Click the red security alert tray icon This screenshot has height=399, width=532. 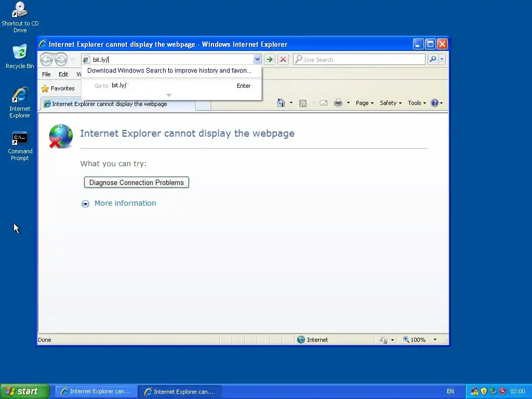[502, 392]
